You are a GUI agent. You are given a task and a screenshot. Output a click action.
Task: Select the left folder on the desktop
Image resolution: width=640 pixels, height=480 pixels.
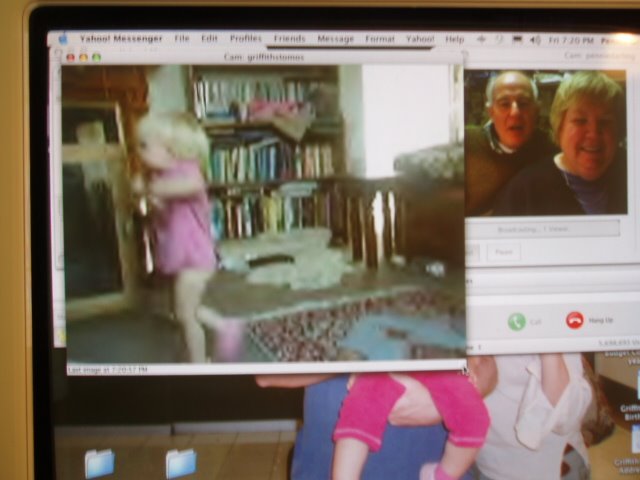100,463
